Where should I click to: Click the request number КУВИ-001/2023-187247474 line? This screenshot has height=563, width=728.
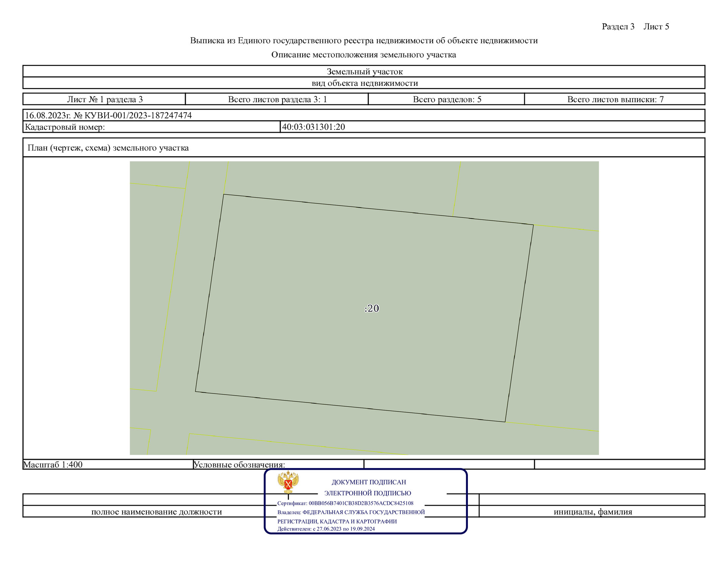coord(108,115)
